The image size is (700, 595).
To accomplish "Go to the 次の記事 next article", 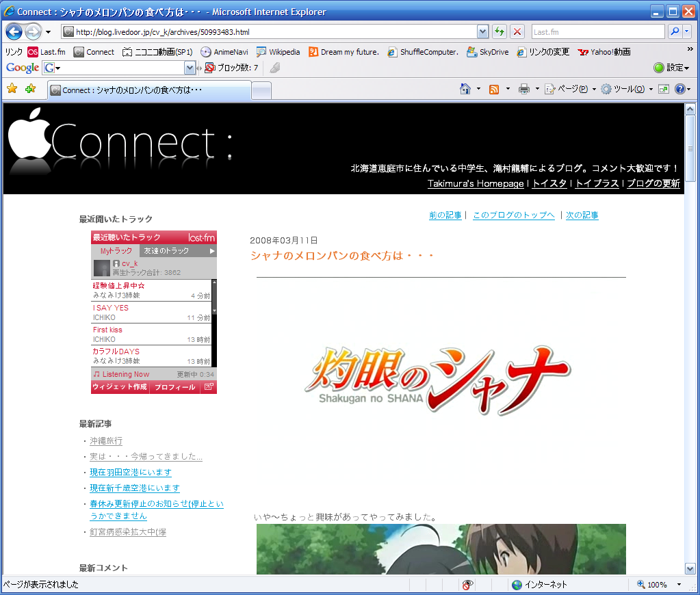I will coord(582,215).
